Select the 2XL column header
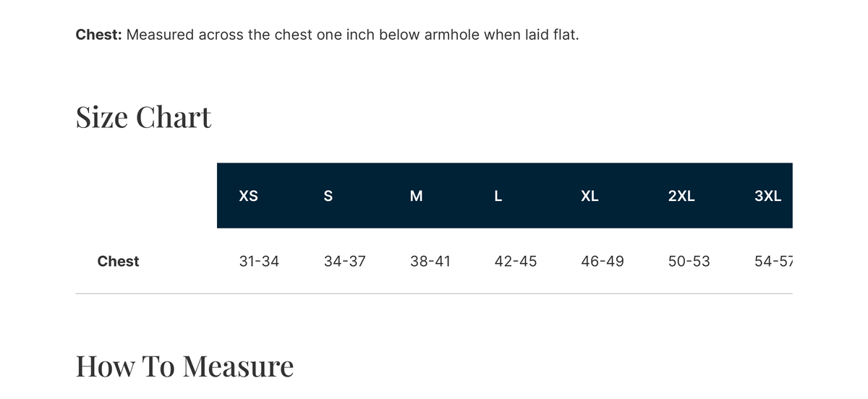 click(x=681, y=196)
